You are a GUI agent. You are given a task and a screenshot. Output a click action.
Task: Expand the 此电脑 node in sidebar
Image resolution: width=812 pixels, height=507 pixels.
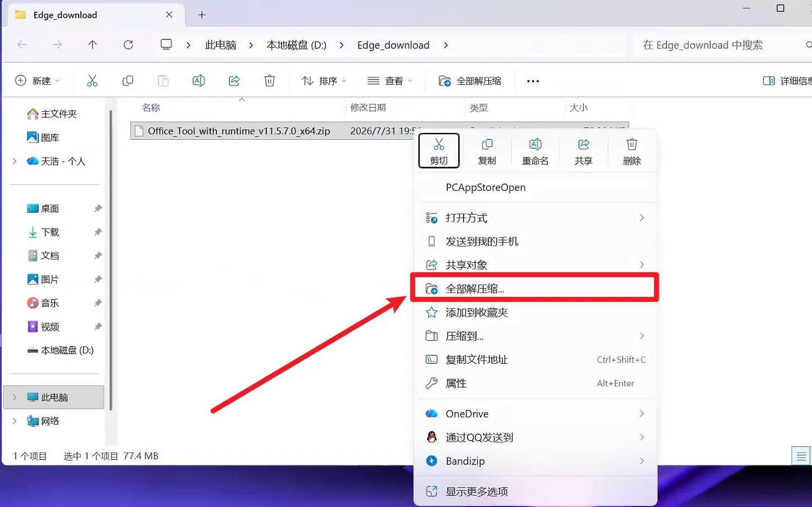15,397
